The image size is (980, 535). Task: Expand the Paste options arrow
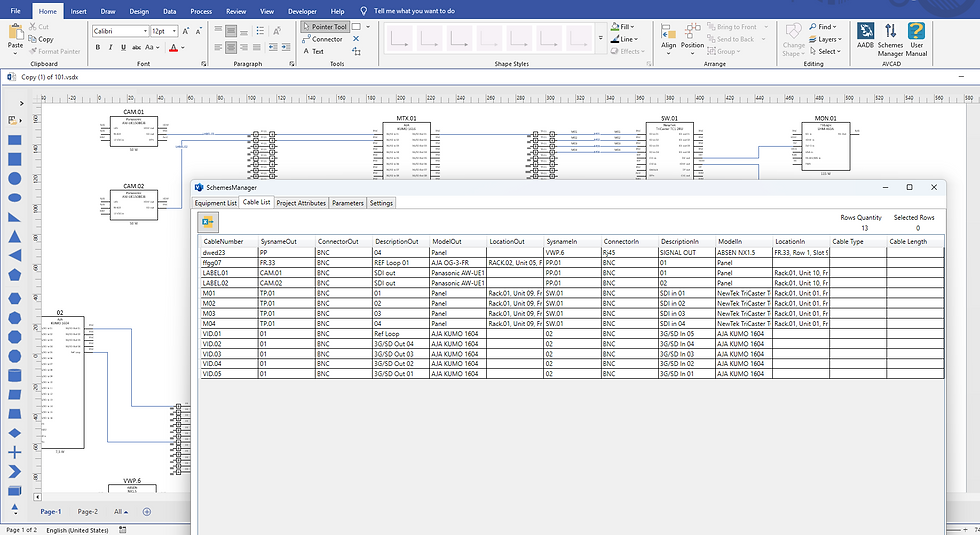pos(15,54)
